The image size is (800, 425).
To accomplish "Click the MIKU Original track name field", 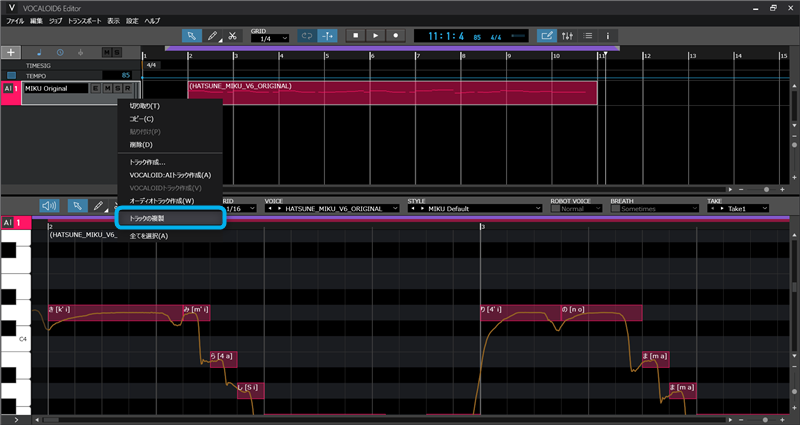I will (56, 88).
